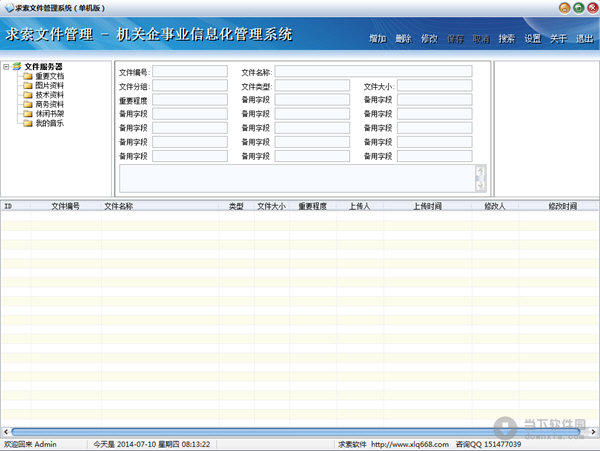Click the 文件大小 input field
The height and width of the screenshot is (451, 600).
435,86
